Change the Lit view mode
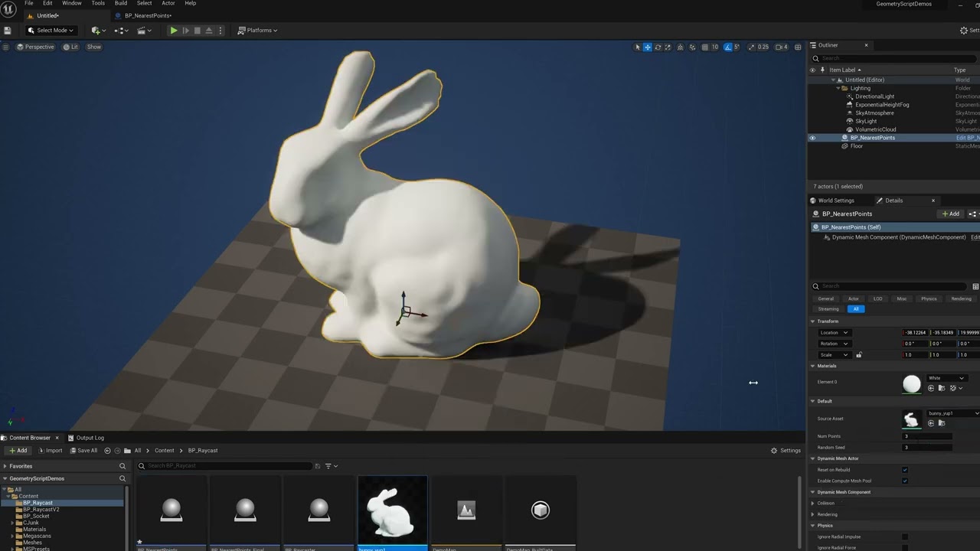 point(71,47)
